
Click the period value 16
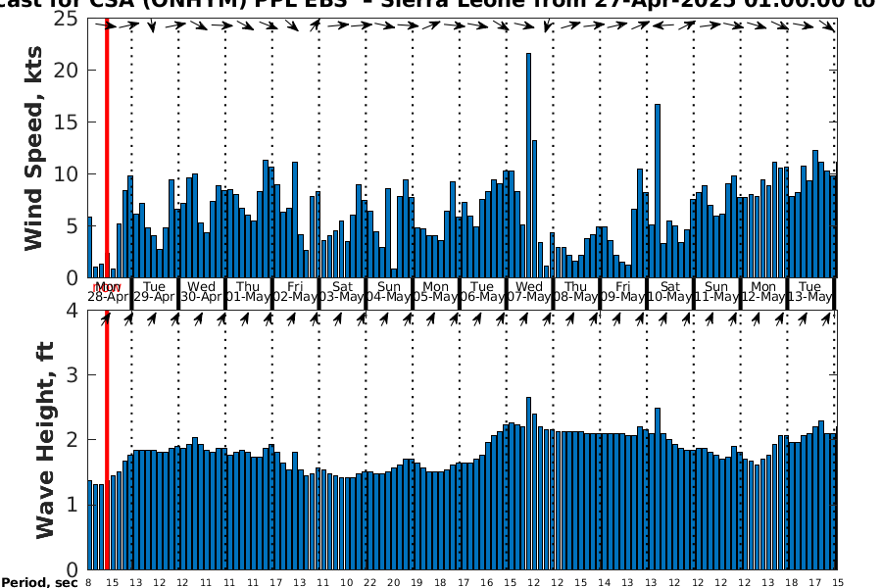coord(487,583)
